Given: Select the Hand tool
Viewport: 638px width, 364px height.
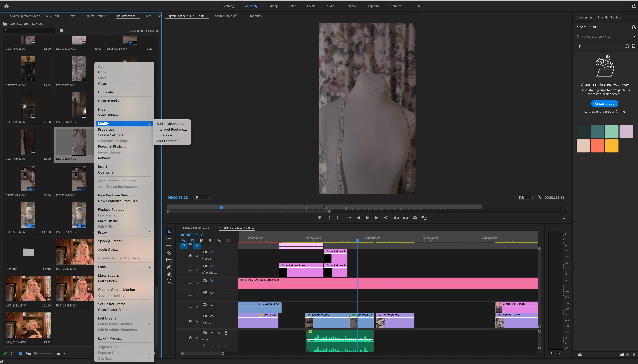Looking at the screenshot, I should (169, 274).
